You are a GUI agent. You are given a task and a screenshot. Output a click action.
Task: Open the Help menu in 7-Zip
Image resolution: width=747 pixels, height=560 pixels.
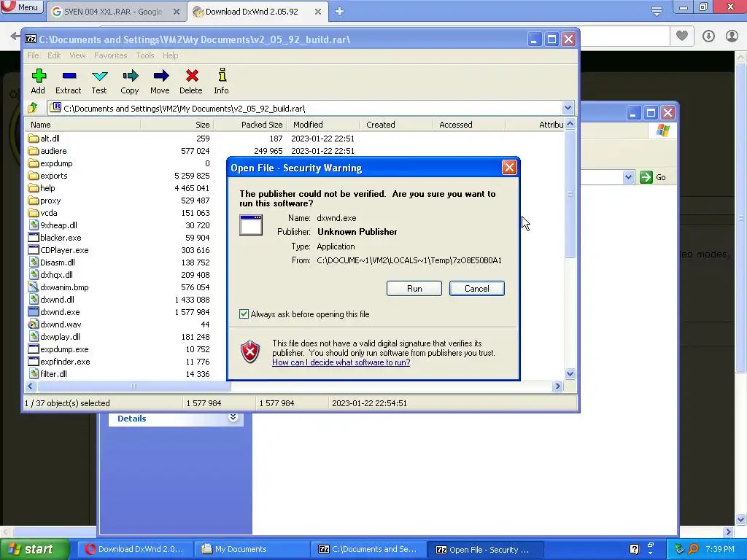(x=170, y=55)
